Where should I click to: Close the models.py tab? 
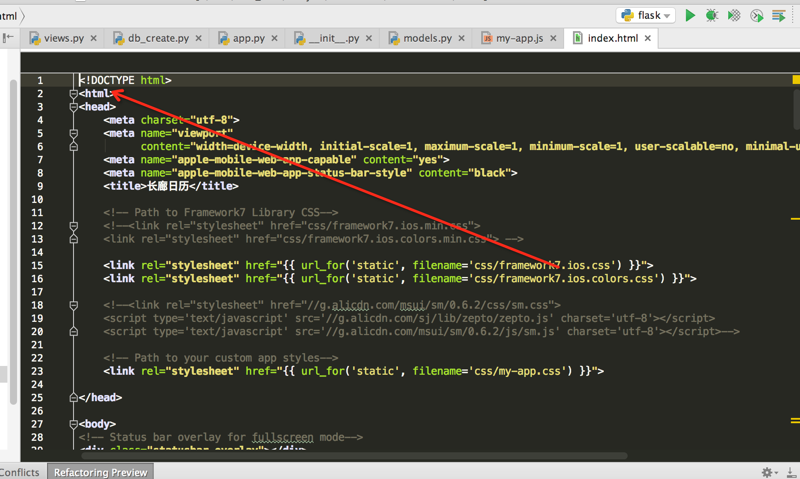[461, 38]
